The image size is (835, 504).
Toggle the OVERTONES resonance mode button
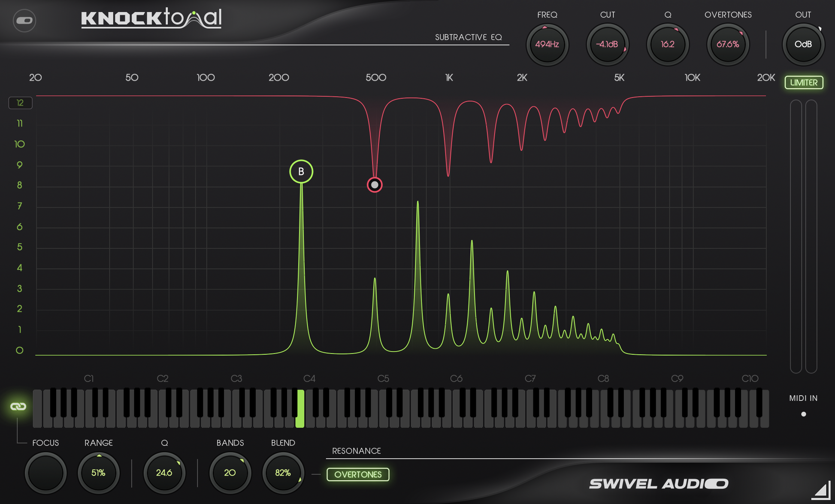pyautogui.click(x=358, y=474)
